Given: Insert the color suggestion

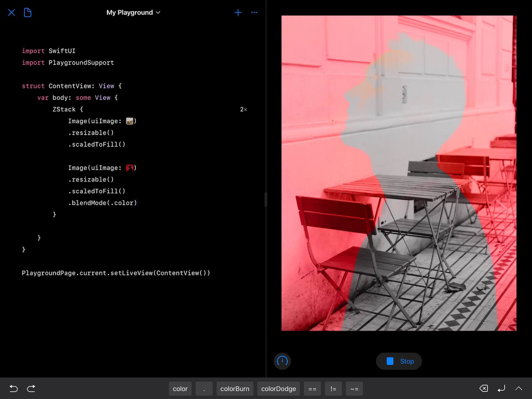Looking at the screenshot, I should coord(180,389).
